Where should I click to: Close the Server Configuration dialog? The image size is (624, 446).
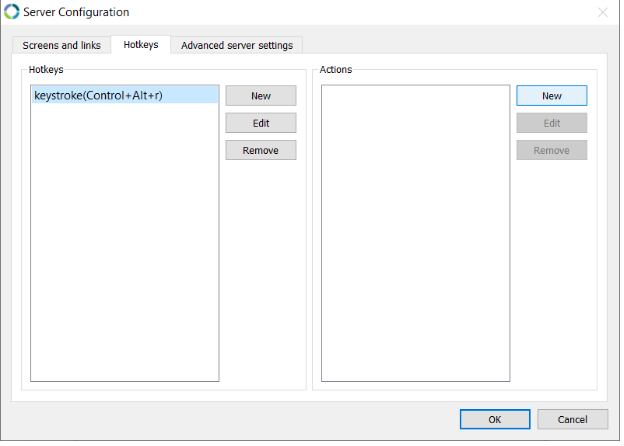click(x=603, y=12)
